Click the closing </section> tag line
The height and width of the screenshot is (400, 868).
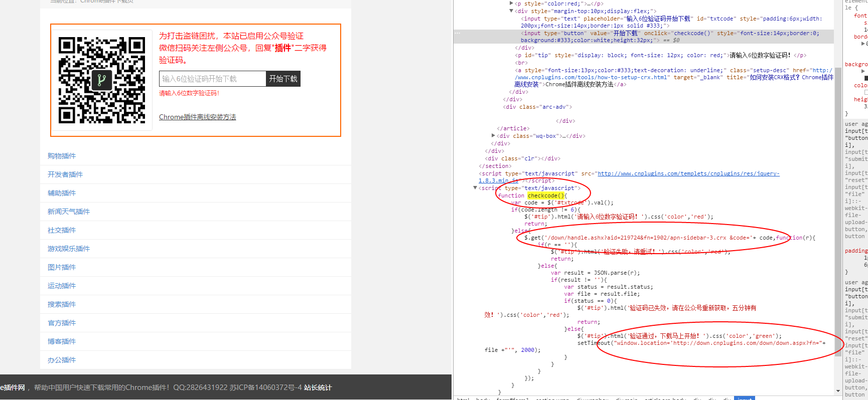[495, 166]
